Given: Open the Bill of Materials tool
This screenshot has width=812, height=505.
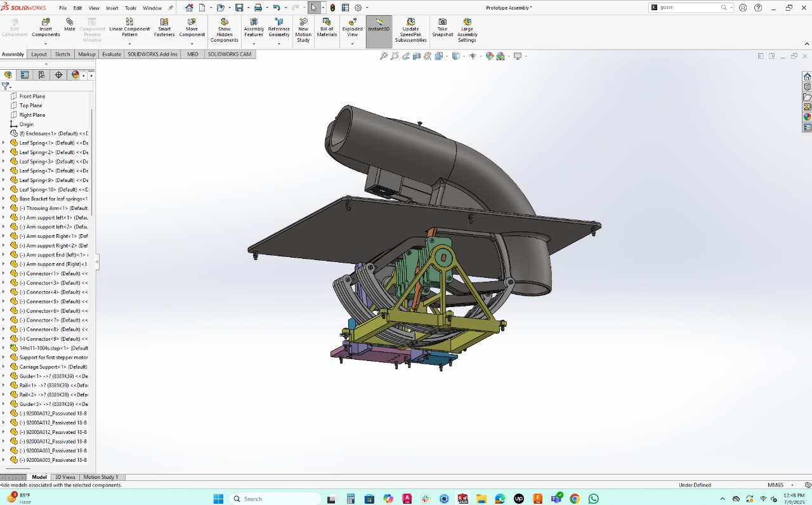Looking at the screenshot, I should [x=327, y=28].
